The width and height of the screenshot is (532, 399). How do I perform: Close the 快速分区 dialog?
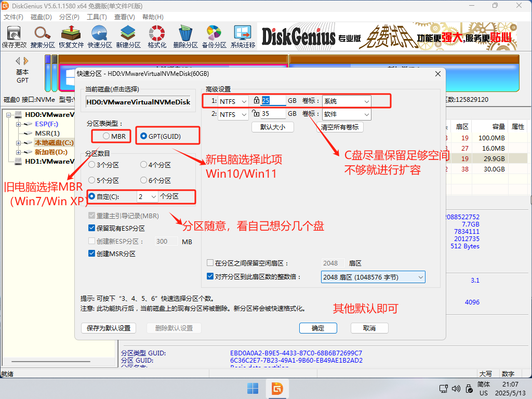tap(437, 74)
